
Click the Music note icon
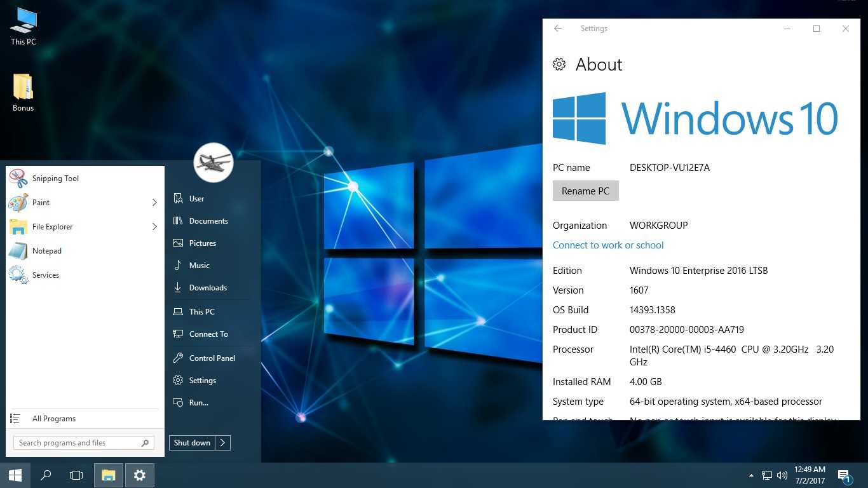178,266
